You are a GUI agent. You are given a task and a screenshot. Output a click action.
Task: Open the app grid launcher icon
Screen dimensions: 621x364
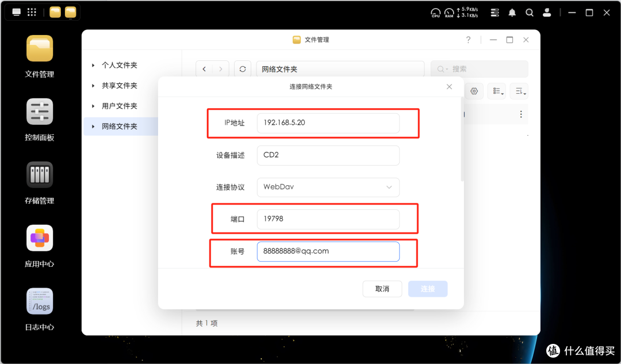coord(32,12)
